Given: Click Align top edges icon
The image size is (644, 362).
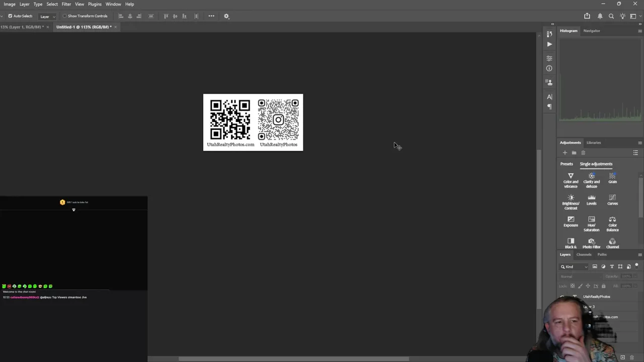Looking at the screenshot, I should 166,16.
